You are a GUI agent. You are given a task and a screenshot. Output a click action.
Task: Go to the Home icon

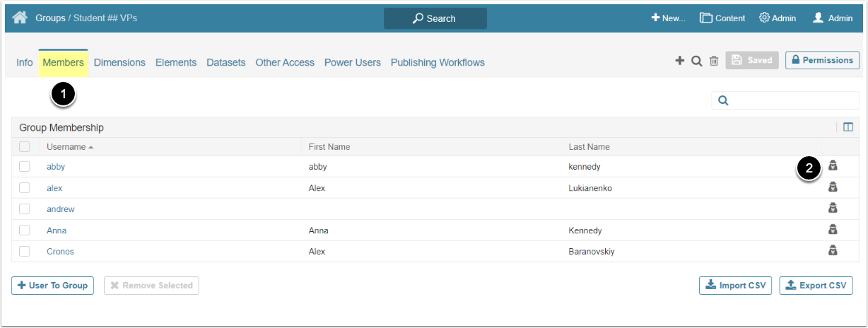(x=19, y=18)
